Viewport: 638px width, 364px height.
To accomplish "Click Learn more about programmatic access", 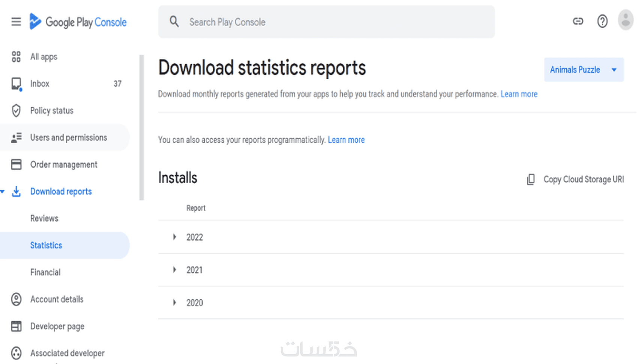I will pos(346,140).
